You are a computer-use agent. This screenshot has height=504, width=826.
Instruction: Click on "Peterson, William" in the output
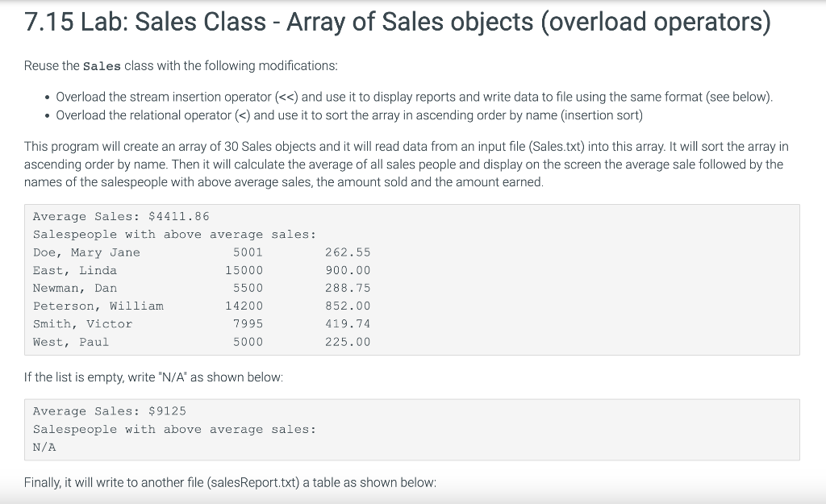[98, 306]
